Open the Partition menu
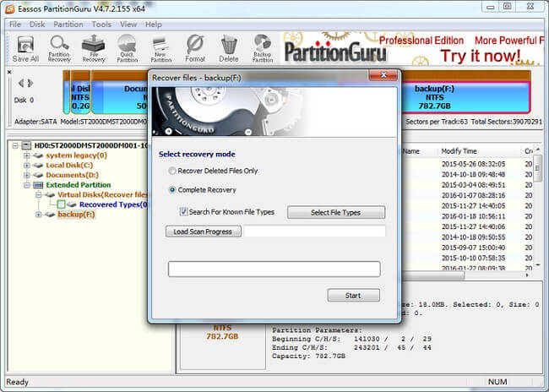Screen dimensions: 549x392 (x=68, y=24)
